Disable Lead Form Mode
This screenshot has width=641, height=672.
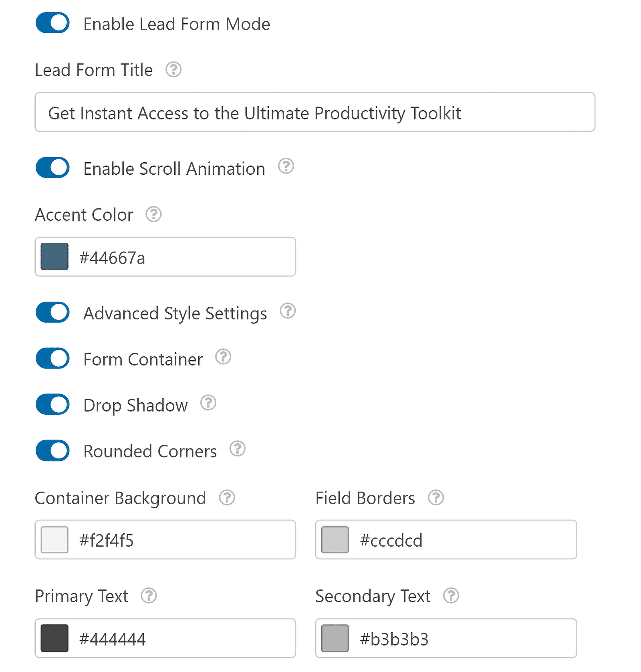tap(52, 23)
